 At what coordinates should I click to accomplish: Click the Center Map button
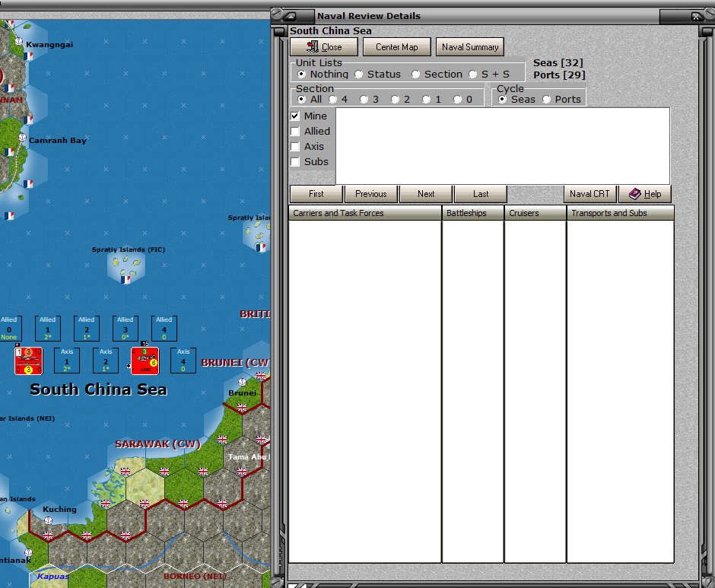(x=397, y=47)
